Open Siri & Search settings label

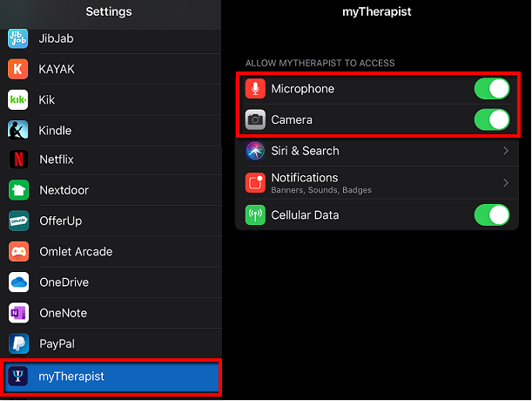click(x=305, y=151)
